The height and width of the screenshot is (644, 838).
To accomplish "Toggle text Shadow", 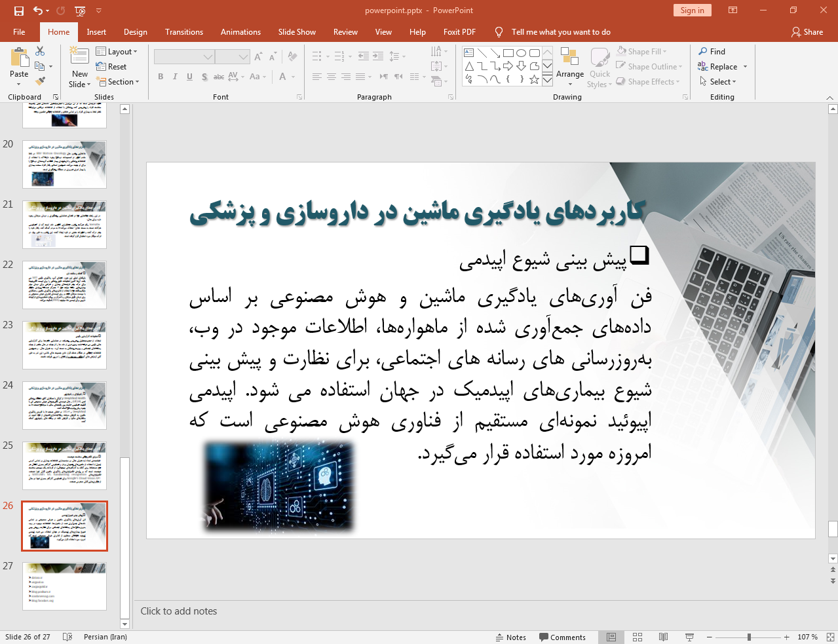I will coord(204,77).
